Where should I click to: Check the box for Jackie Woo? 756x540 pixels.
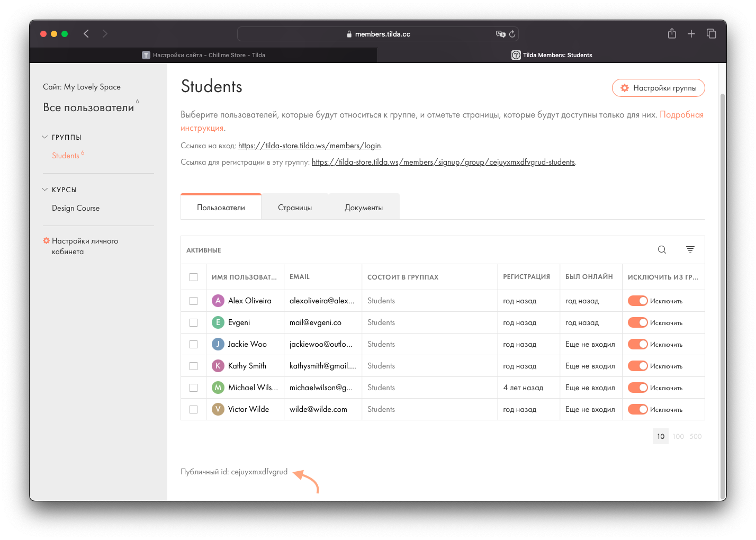[x=194, y=344]
